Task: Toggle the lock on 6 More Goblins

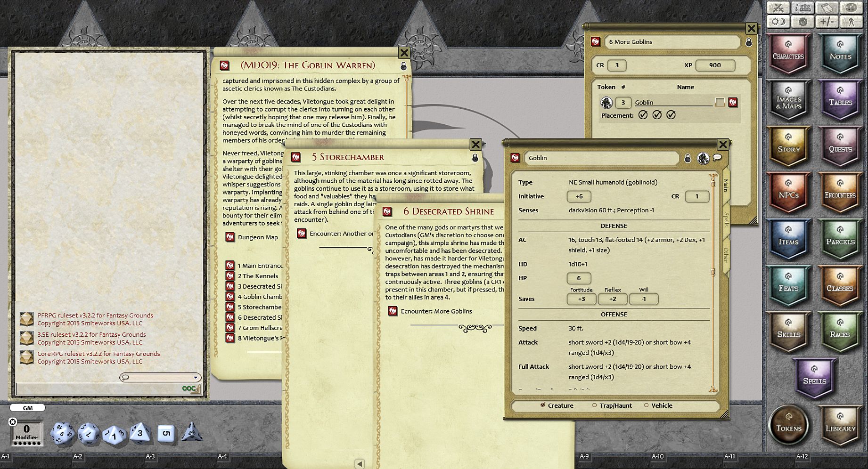Action: pos(749,42)
